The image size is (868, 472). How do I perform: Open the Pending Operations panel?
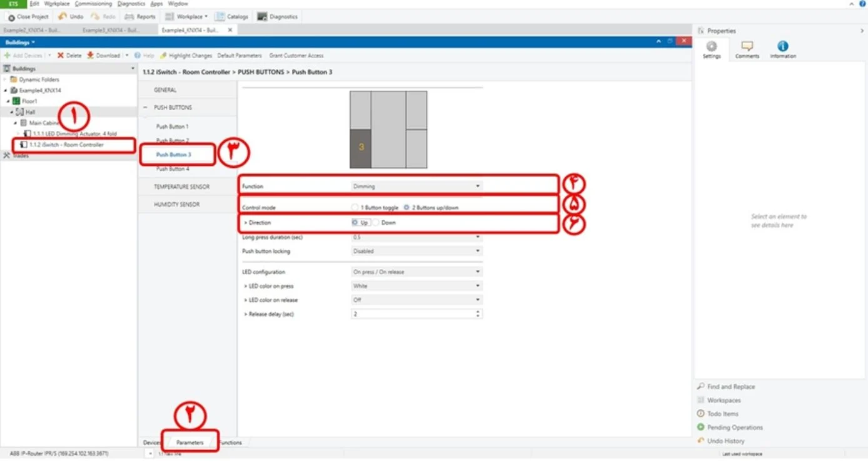point(730,428)
